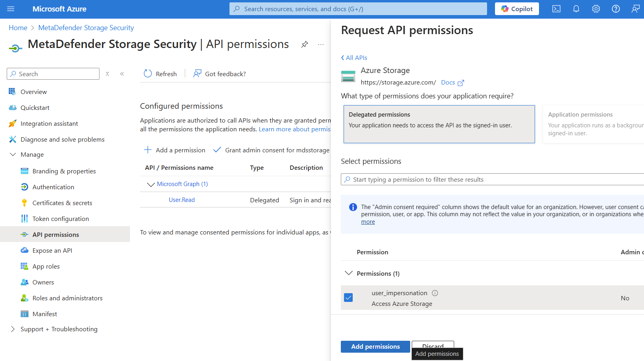This screenshot has width=644, height=361.
Task: Clear the sidebar search with X
Action: pos(107,74)
